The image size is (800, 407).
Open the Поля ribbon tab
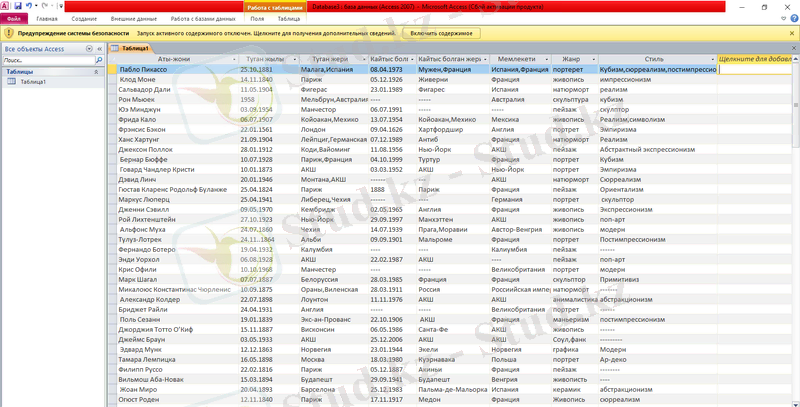point(257,19)
